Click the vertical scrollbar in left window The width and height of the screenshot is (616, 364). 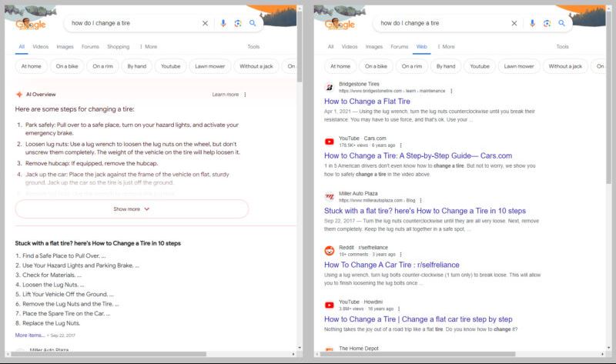pyautogui.click(x=300, y=45)
